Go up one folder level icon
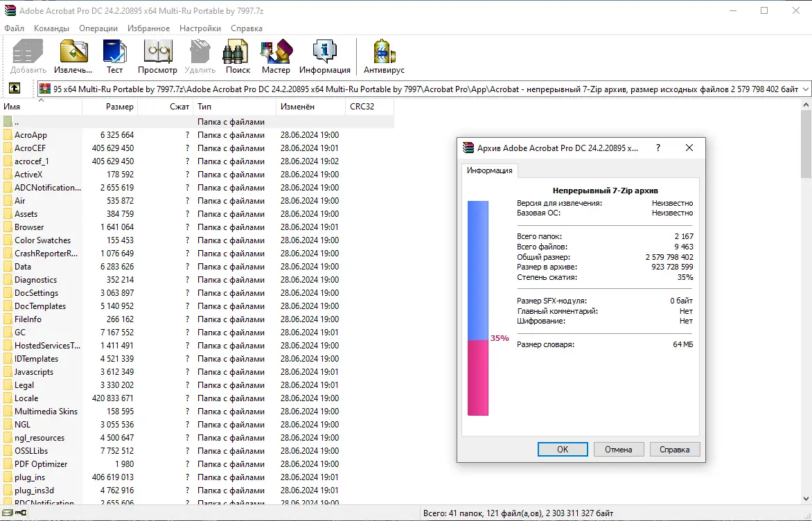Image resolution: width=812 pixels, height=521 pixels. pyautogui.click(x=15, y=89)
